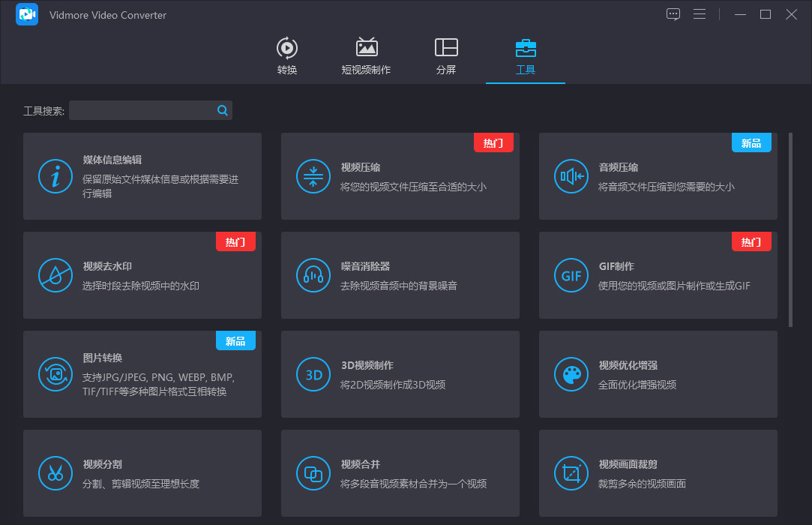This screenshot has width=812, height=525.
Task: Open the 视频压缩 tool title
Action: pos(361,167)
